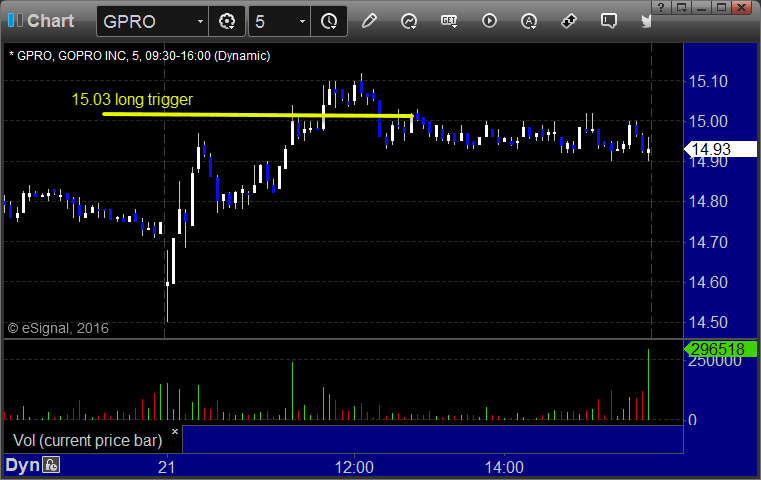Click the 21 date axis label
This screenshot has height=480, width=761.
(166, 467)
